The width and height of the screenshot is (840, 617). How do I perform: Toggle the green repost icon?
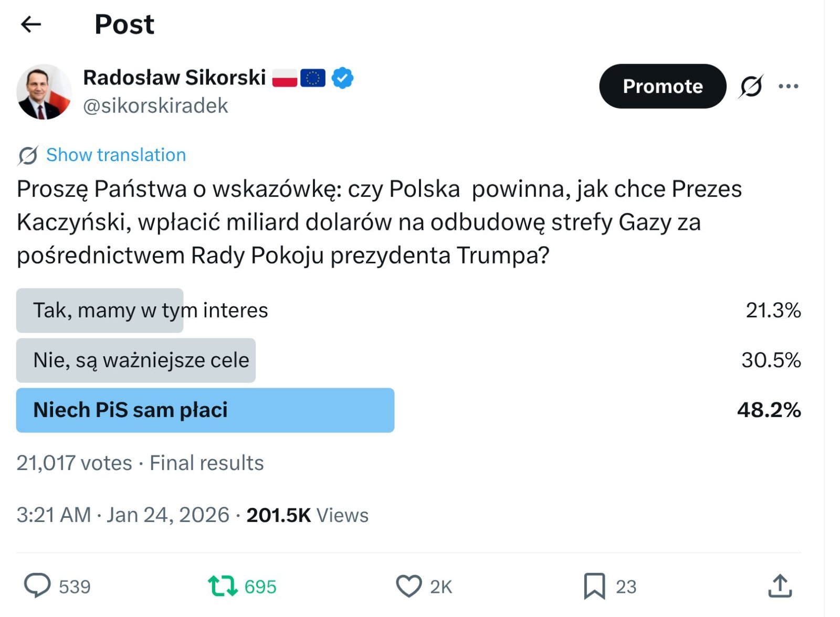223,586
